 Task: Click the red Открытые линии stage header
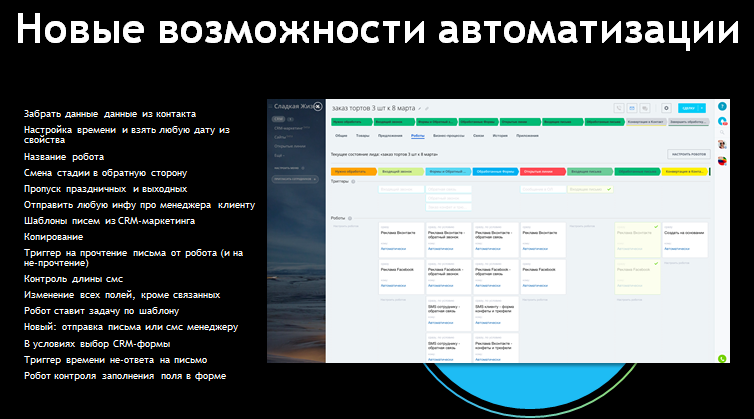coord(542,171)
